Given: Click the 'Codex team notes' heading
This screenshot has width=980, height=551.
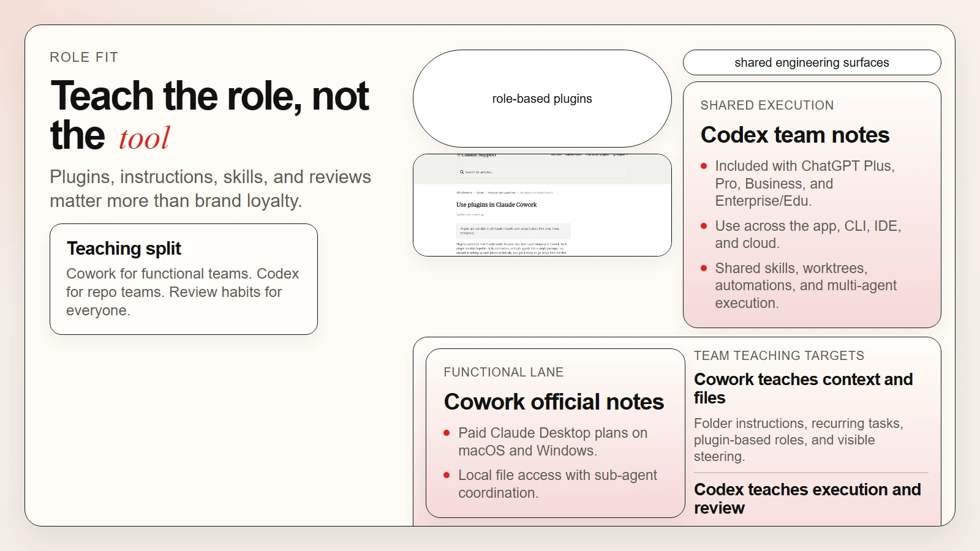Looking at the screenshot, I should (795, 135).
